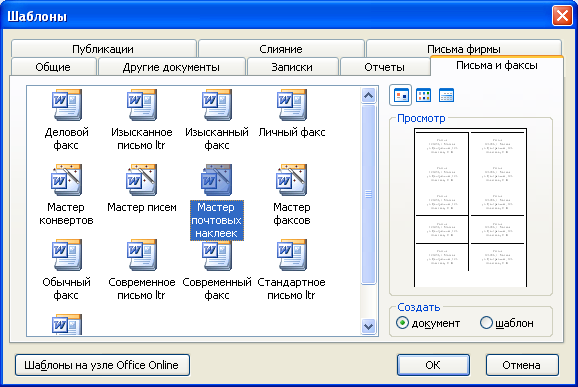Viewport: 578px width, 387px height.
Task: Select the Современный факс template icon
Action: pyautogui.click(x=217, y=255)
